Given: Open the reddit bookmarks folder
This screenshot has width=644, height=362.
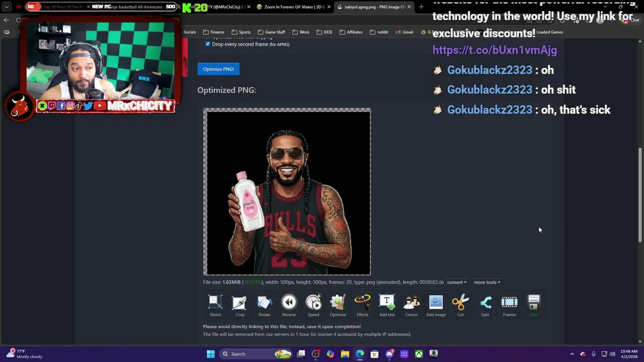Looking at the screenshot, I should (x=379, y=32).
